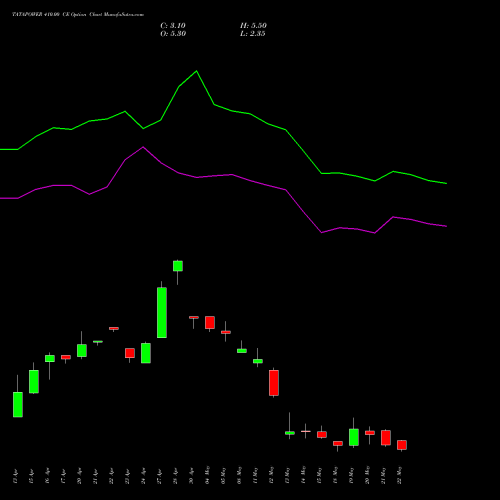The height and width of the screenshot is (500, 500).
Task: Click the 20 Apr date axis label
Action: coord(79,476)
